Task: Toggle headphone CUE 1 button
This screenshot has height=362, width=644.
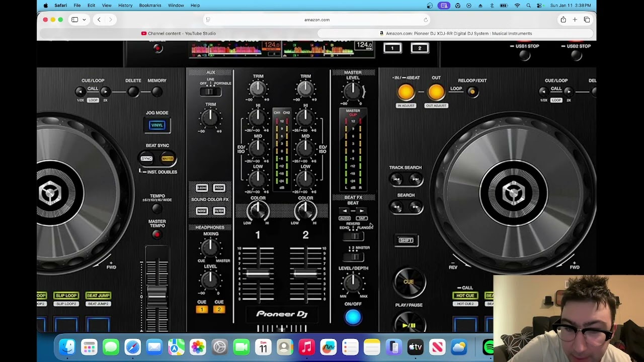Action: pyautogui.click(x=202, y=309)
